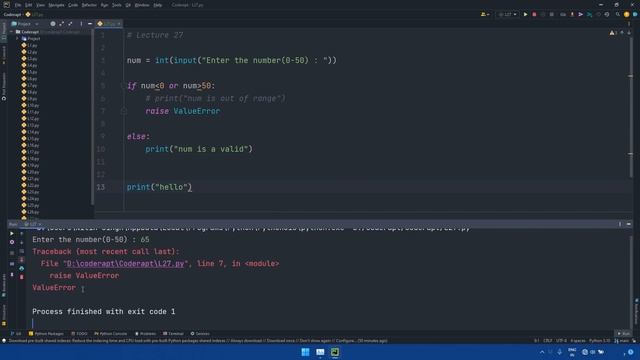Open Search Everywhere magnifier icon
Viewport: 640px width, 360px height.
tap(618, 14)
